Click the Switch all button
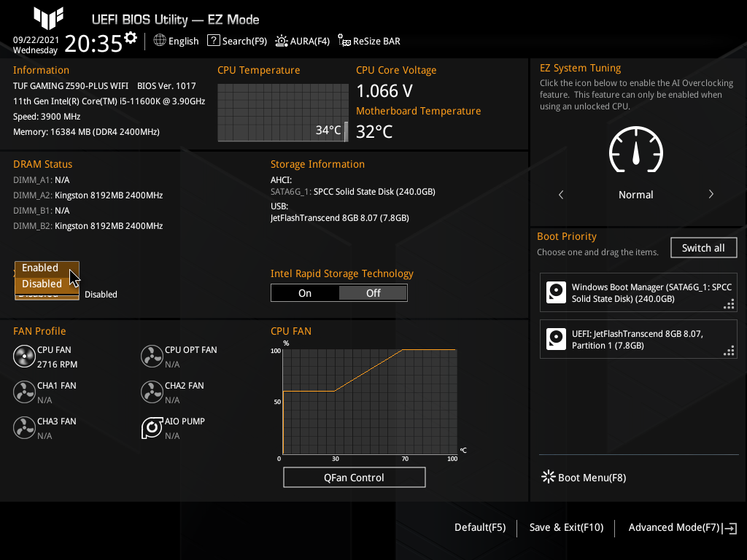Image resolution: width=747 pixels, height=560 pixels. point(703,248)
